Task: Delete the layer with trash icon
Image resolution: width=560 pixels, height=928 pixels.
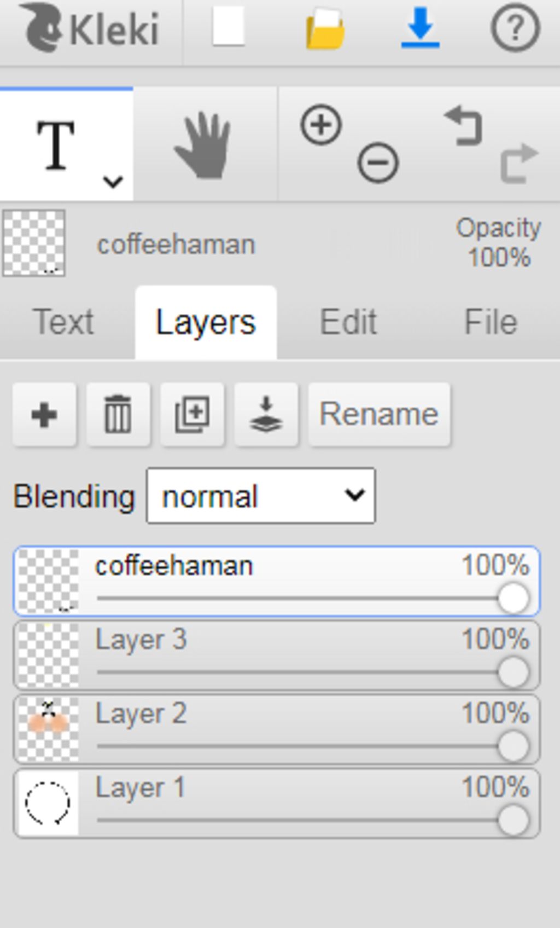Action: click(x=118, y=415)
